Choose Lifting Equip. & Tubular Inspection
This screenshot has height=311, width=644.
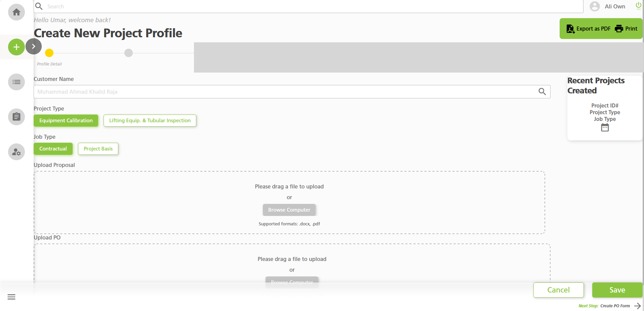pos(150,120)
